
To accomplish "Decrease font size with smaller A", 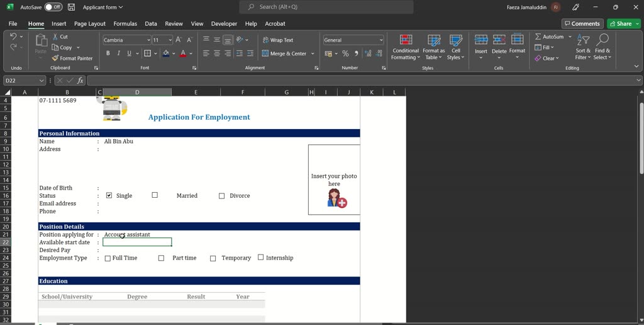I will (x=189, y=40).
